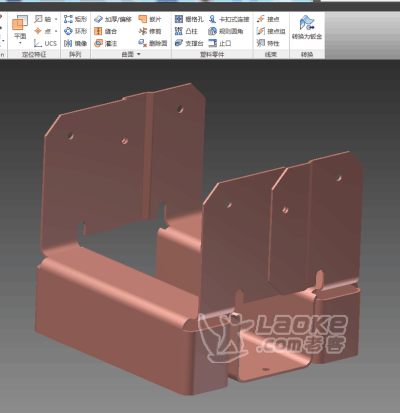
Task: Open the 点 point dropdown arrow
Action: click(56, 31)
